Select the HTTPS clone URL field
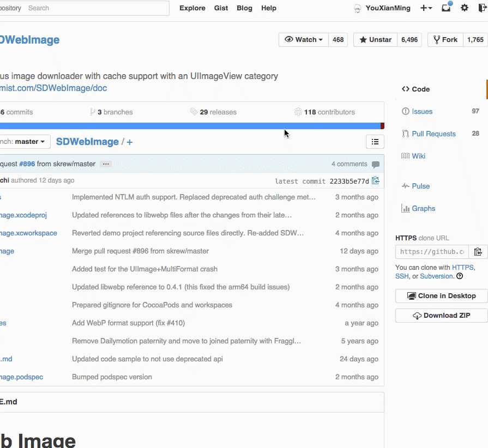The width and height of the screenshot is (488, 448). 432,252
